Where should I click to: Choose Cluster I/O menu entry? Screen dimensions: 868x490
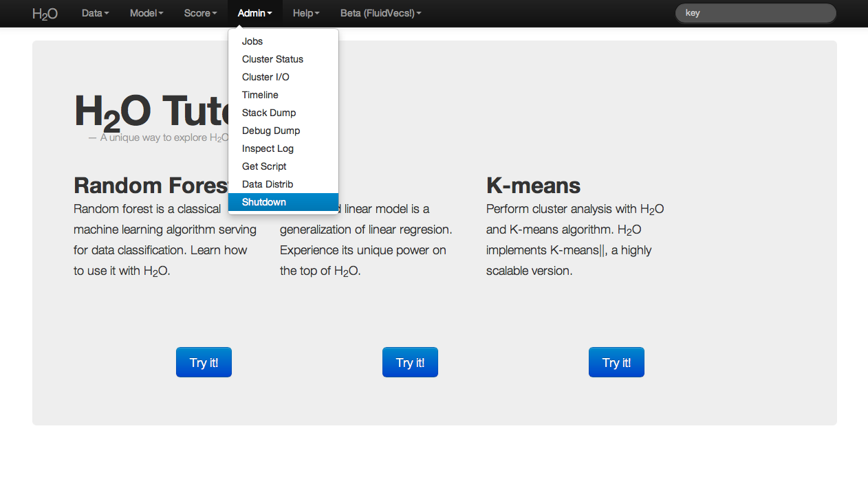[283, 77]
